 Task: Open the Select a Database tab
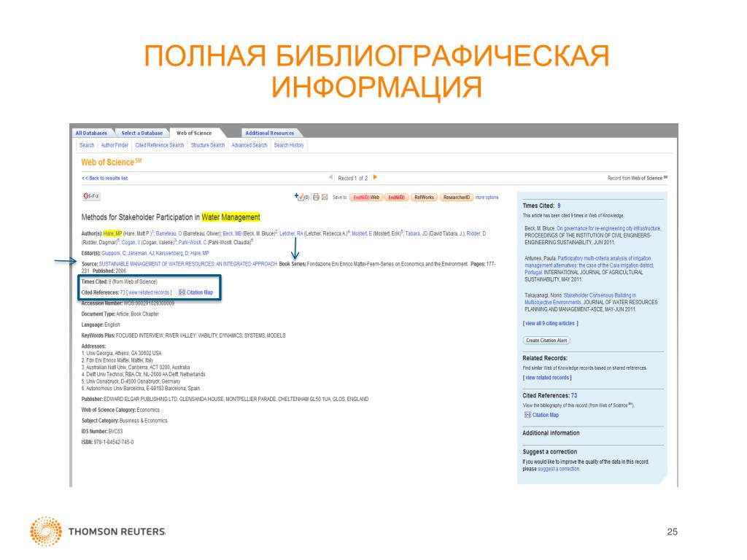pyautogui.click(x=142, y=133)
